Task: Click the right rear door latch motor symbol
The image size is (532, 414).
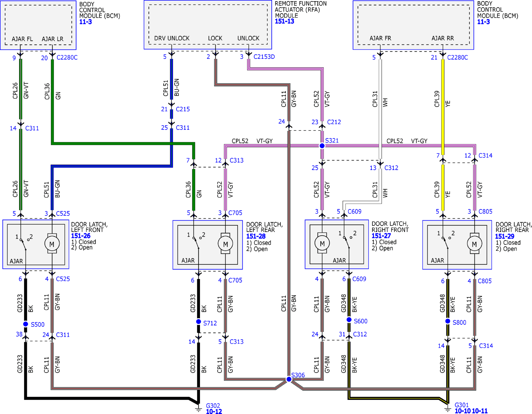Action: tap(474, 244)
